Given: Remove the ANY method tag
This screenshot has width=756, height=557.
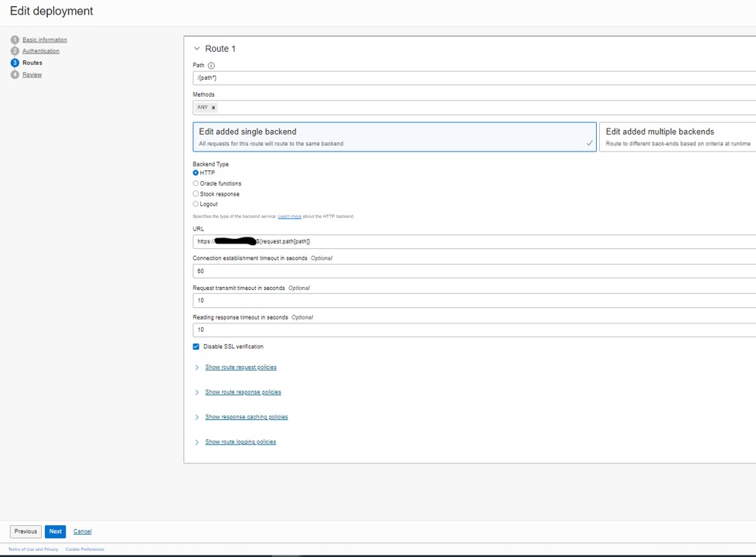Looking at the screenshot, I should [212, 108].
